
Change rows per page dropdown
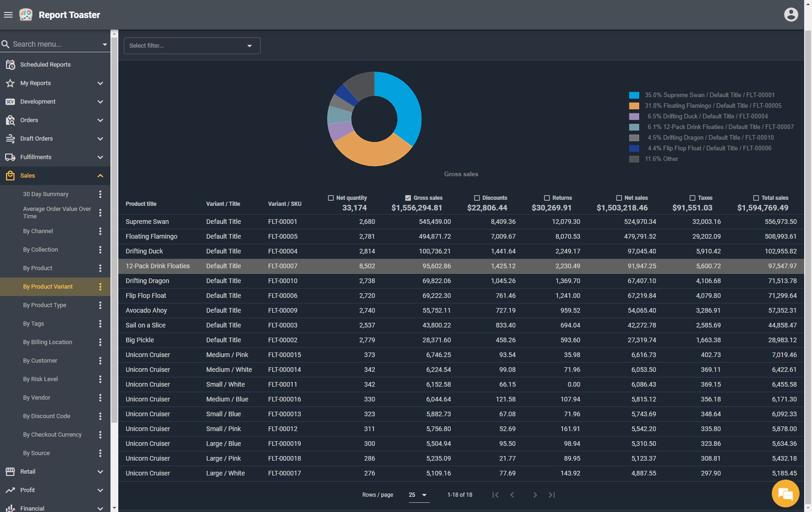click(x=418, y=495)
